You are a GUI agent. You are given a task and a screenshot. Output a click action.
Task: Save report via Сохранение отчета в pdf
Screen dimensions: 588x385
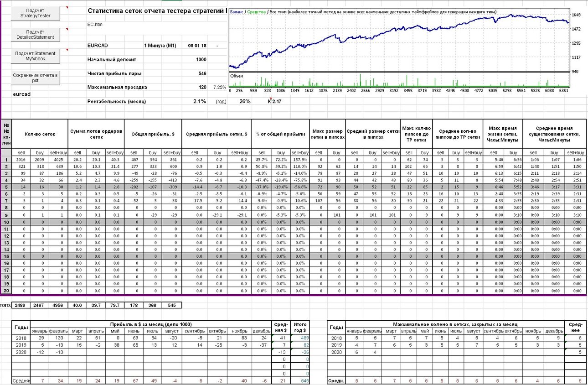(35, 78)
